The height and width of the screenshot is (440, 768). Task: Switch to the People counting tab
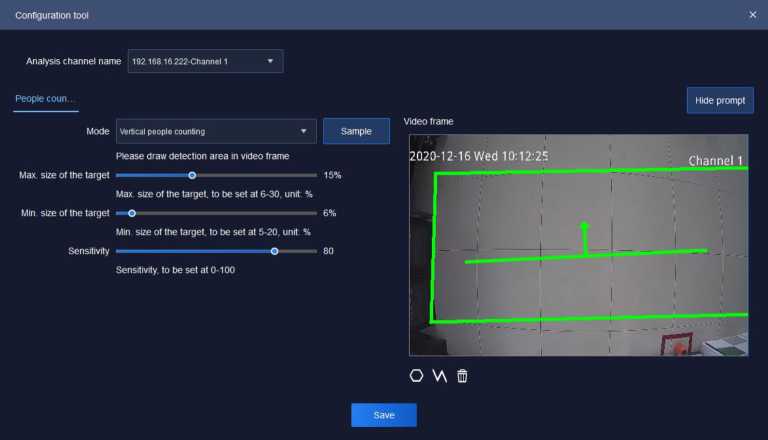(x=46, y=99)
